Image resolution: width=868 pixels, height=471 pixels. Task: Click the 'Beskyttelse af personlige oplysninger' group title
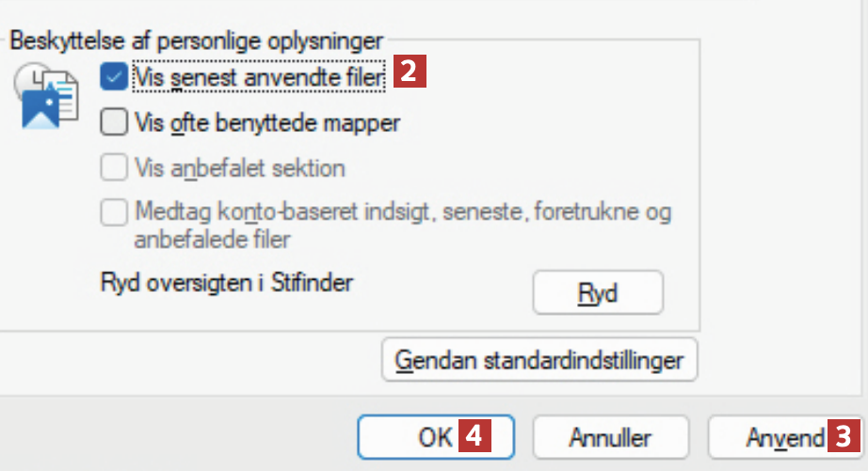click(196, 41)
